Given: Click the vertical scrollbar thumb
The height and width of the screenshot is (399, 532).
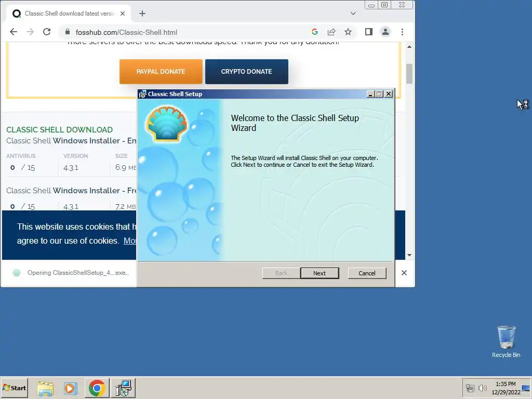Looking at the screenshot, I should coord(409,74).
